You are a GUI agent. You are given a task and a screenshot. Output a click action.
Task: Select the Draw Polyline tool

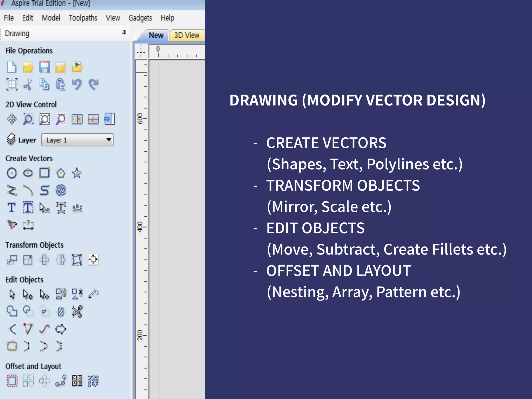click(x=12, y=190)
